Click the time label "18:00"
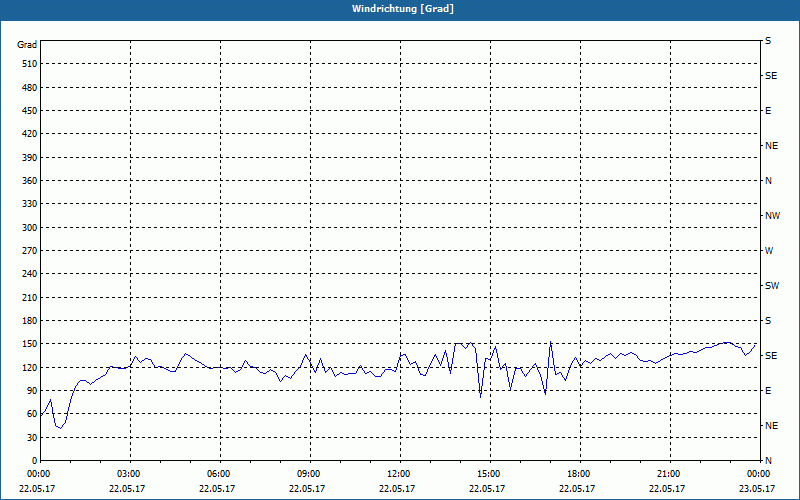This screenshot has width=800, height=500. click(x=580, y=474)
